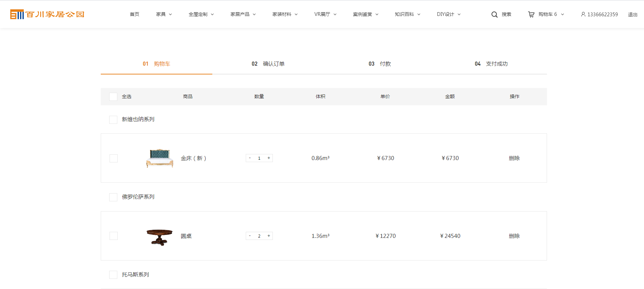The image size is (644, 289).
Task: Click the search magnifier icon
Action: pyautogui.click(x=494, y=15)
